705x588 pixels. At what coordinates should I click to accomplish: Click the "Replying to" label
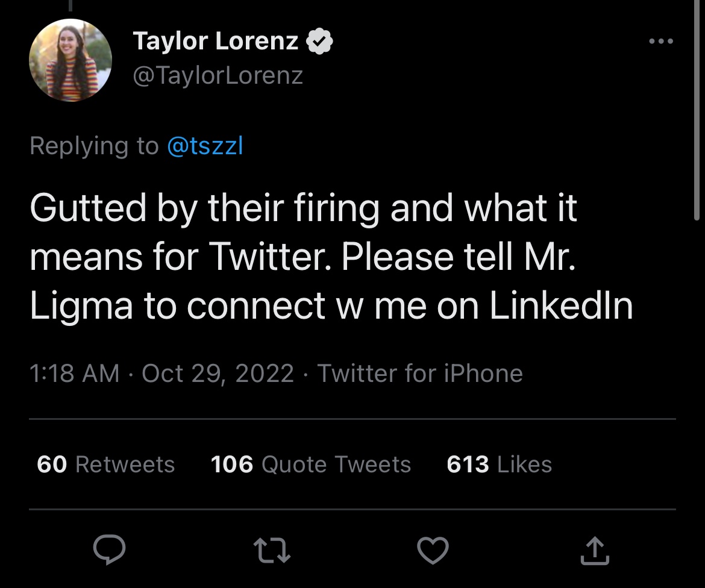pos(94,146)
